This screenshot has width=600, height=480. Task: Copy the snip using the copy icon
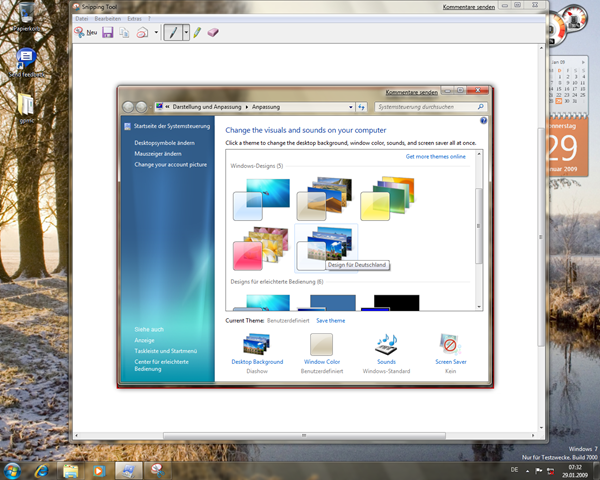click(124, 33)
